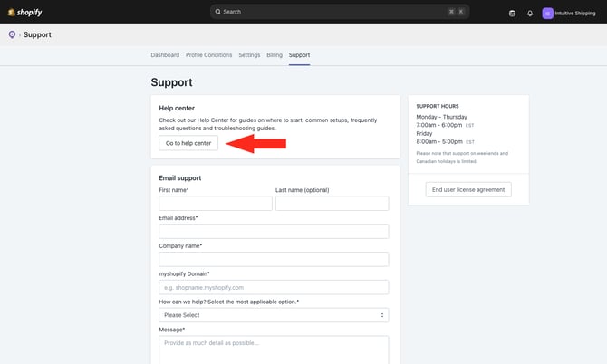
Task: Open the notifications bell
Action: (x=530, y=14)
